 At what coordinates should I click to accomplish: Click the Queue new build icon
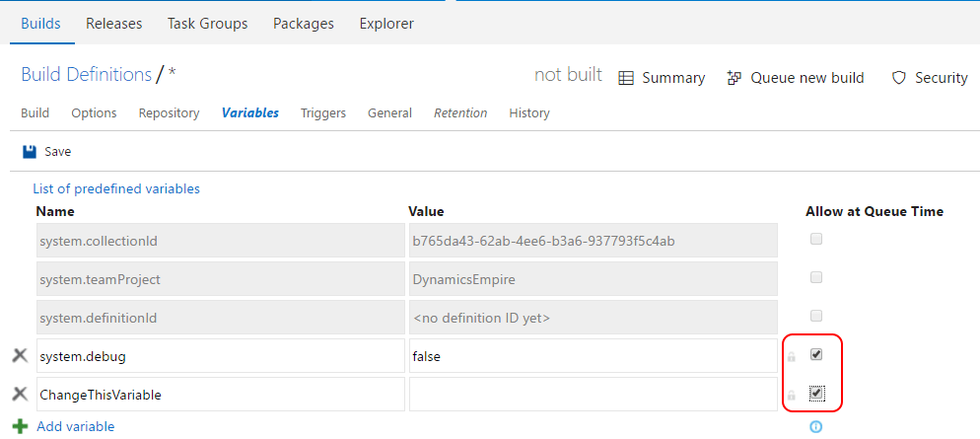click(734, 78)
